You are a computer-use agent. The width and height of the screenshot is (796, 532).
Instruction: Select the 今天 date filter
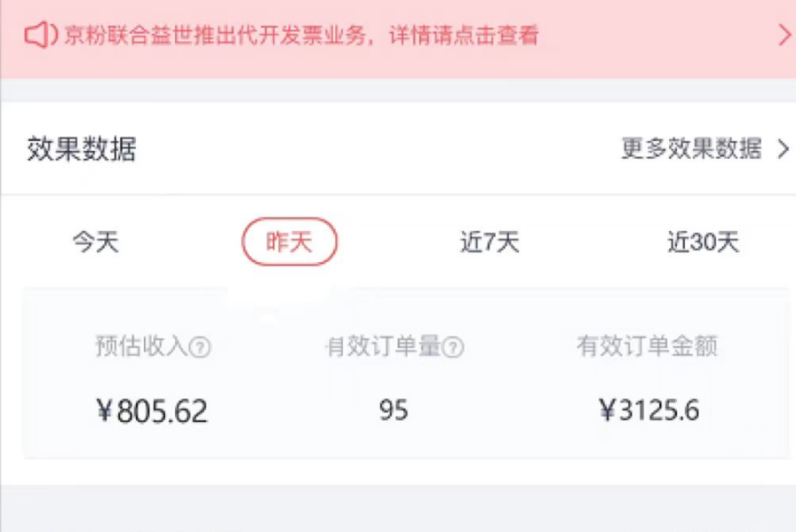coord(96,241)
